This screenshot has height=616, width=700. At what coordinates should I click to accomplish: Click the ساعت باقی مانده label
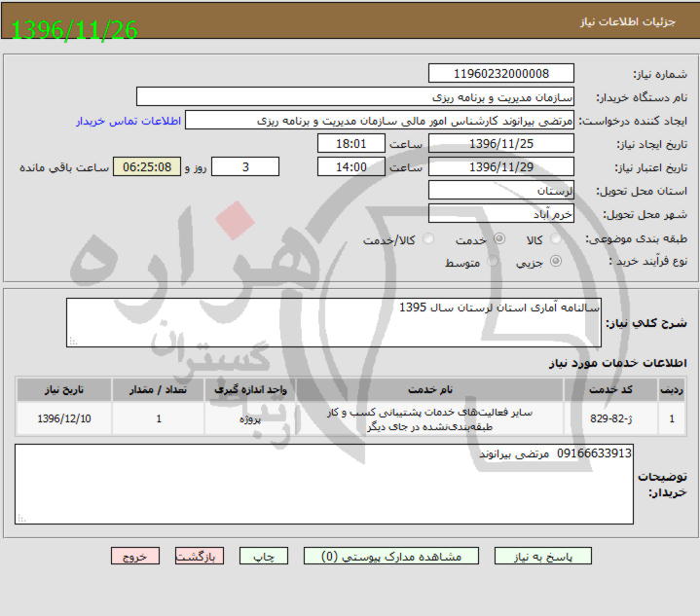point(64,167)
